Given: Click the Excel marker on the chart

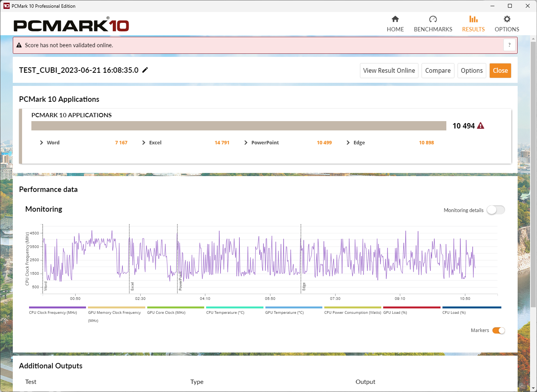Looking at the screenshot, I should coord(133,286).
